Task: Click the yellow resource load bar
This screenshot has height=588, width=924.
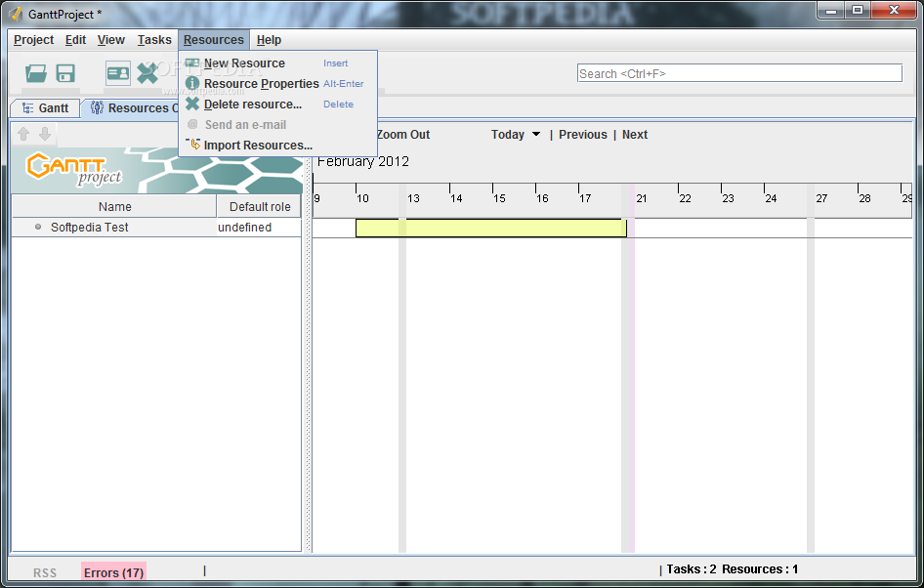Action: tap(491, 228)
